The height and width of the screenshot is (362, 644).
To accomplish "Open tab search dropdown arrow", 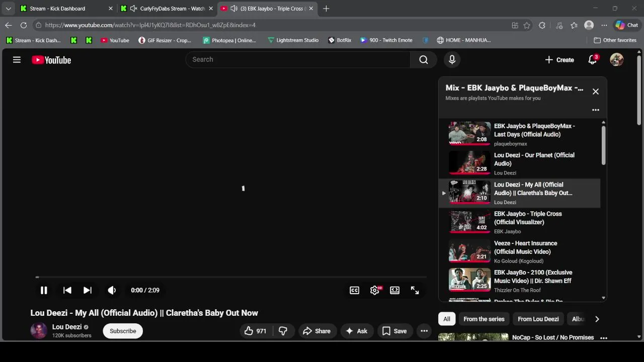I will pyautogui.click(x=8, y=9).
